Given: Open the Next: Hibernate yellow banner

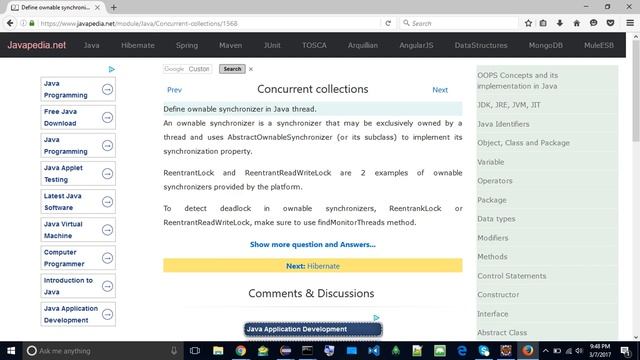Looking at the screenshot, I should (313, 266).
